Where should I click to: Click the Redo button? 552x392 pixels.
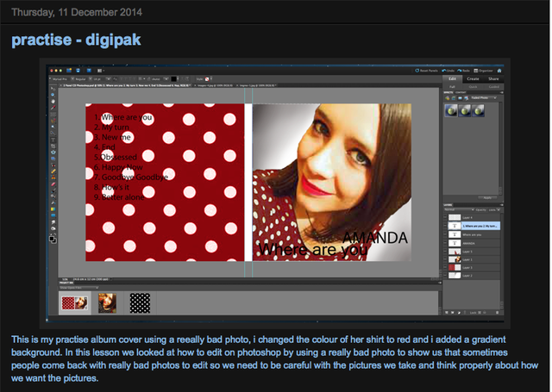(464, 71)
